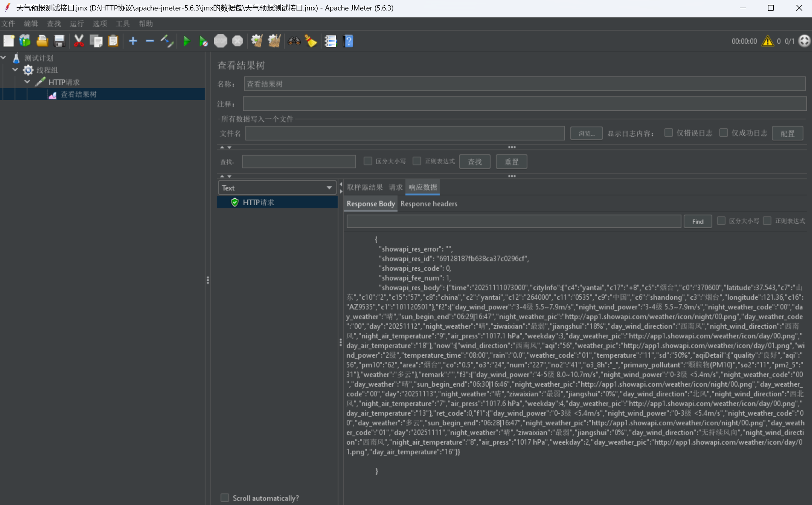This screenshot has height=505, width=812.
Task: Click the Save test plan floppy icon
Action: coord(59,41)
